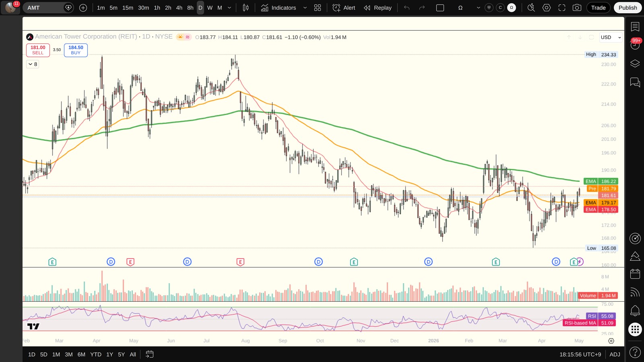Screen dimensions: 644x362
Task: Toggle the circular button left of C
Action: [x=489, y=8]
